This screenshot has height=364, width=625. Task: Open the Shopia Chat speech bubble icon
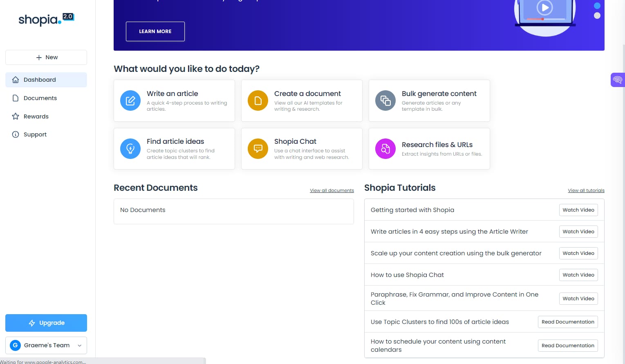click(258, 149)
